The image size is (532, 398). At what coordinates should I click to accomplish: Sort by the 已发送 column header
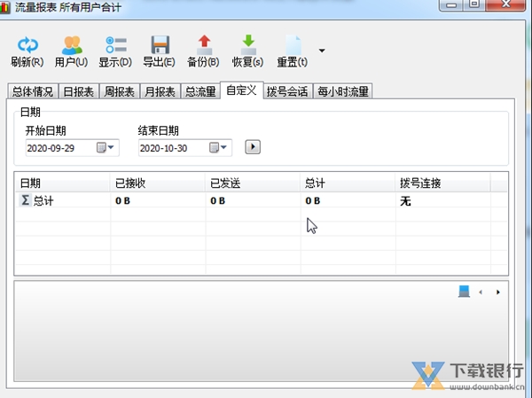pos(253,183)
